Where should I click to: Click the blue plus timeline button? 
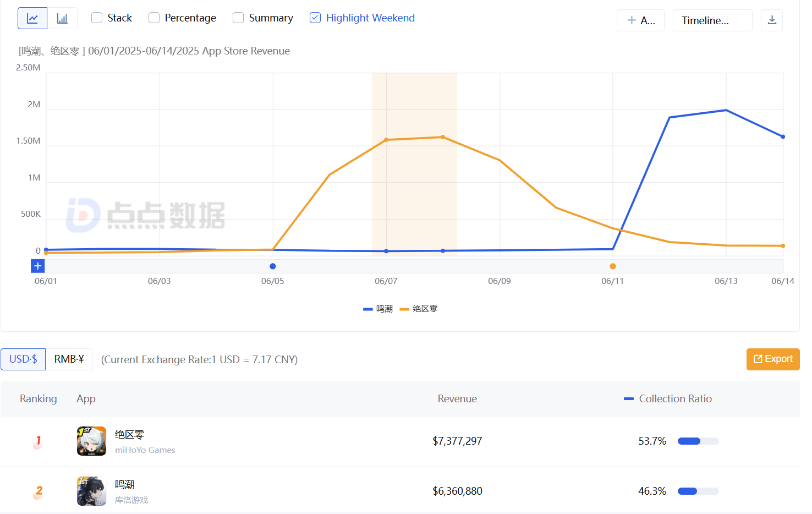pos(37,266)
